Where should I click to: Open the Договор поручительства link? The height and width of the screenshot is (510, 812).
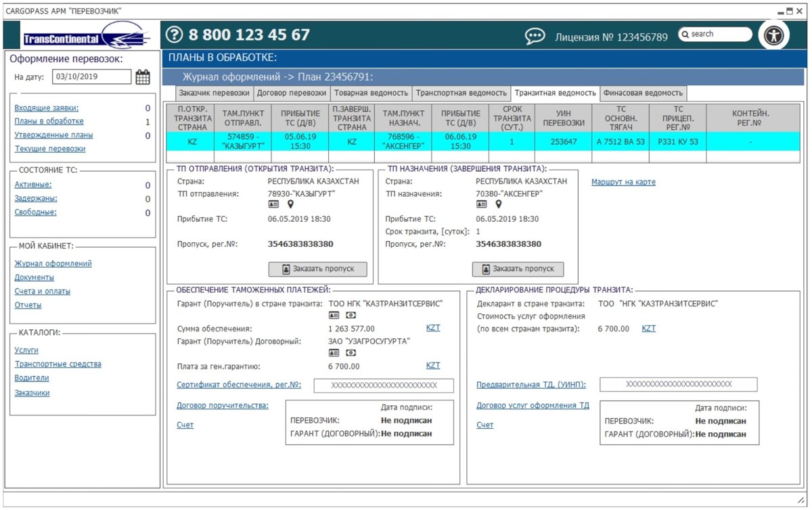click(x=223, y=405)
